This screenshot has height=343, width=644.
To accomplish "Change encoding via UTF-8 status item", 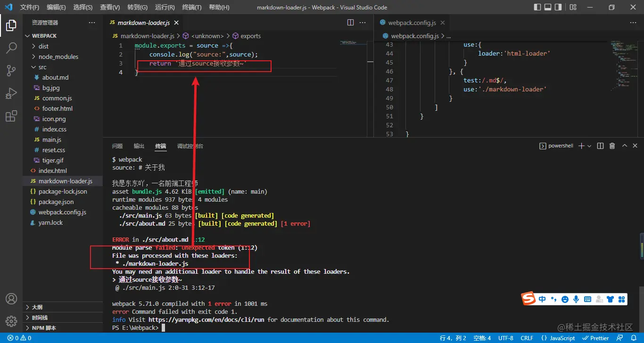I will click(x=505, y=338).
